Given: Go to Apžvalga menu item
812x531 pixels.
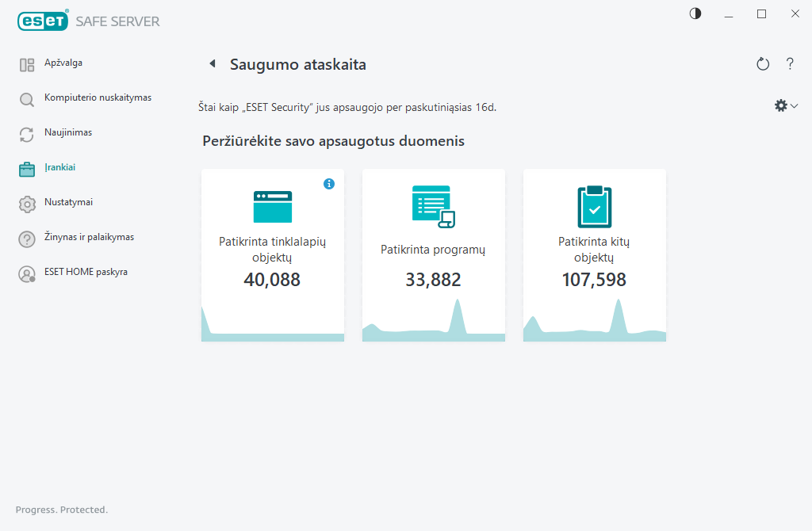Looking at the screenshot, I should point(63,63).
